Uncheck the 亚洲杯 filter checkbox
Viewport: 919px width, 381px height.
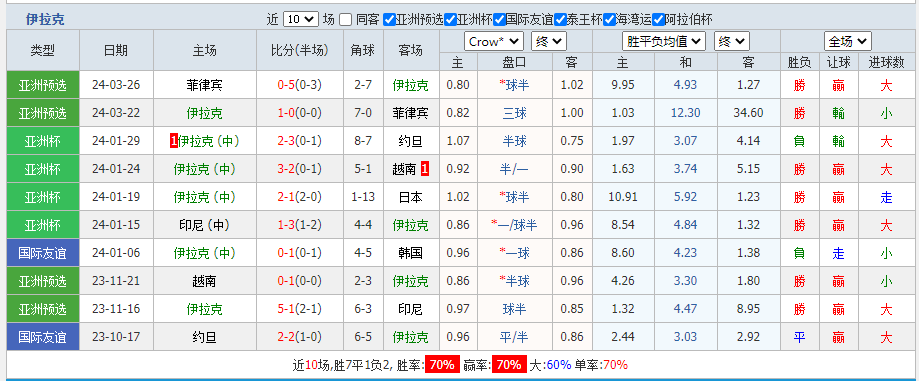[x=450, y=19]
